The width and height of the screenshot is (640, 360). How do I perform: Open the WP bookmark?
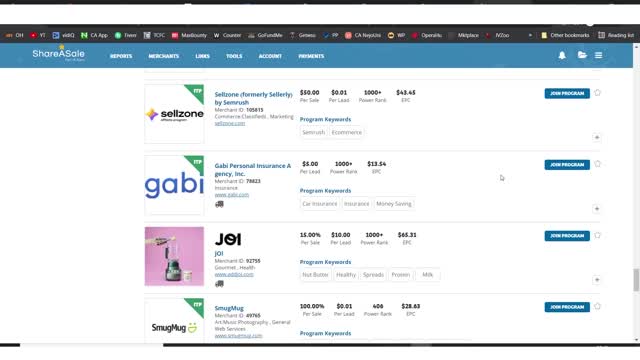point(396,36)
